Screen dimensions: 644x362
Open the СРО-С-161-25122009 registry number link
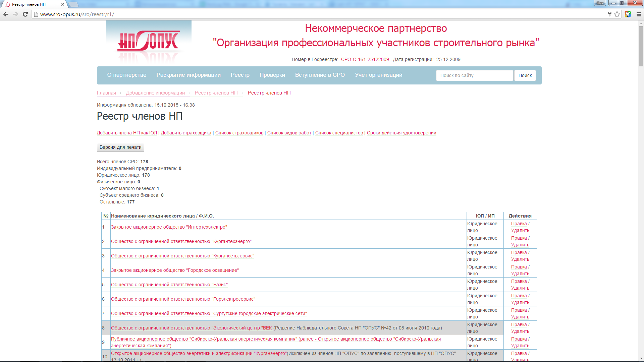click(365, 59)
